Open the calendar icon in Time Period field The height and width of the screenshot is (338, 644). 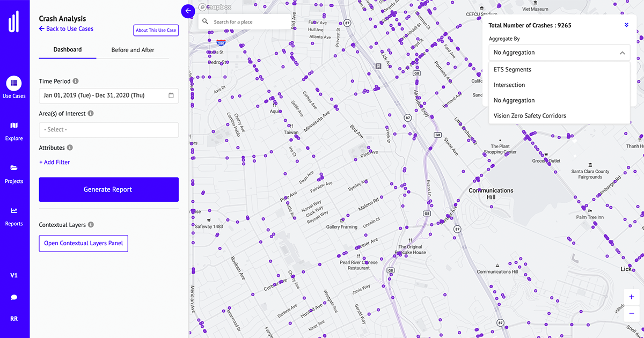click(171, 95)
